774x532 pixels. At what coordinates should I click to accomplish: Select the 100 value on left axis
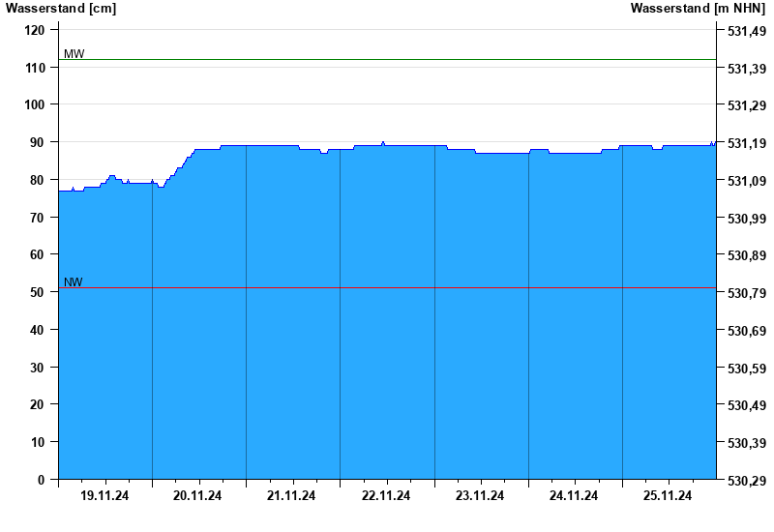35,104
